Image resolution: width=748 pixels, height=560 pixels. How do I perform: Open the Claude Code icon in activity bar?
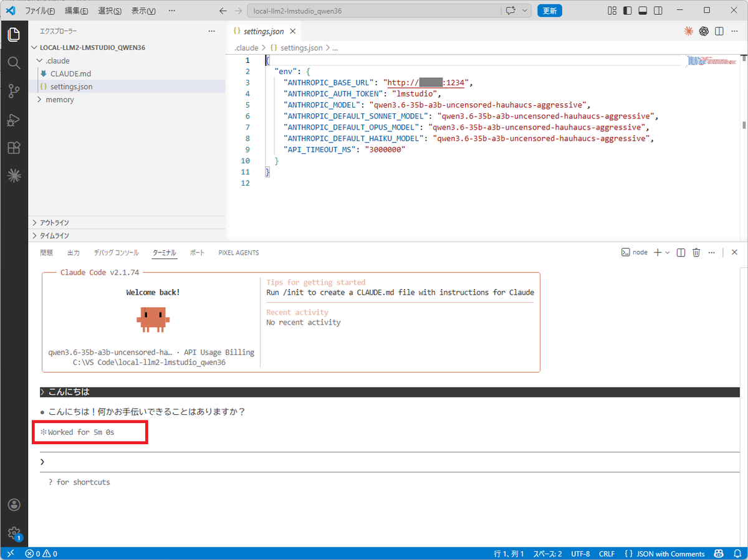coord(14,176)
